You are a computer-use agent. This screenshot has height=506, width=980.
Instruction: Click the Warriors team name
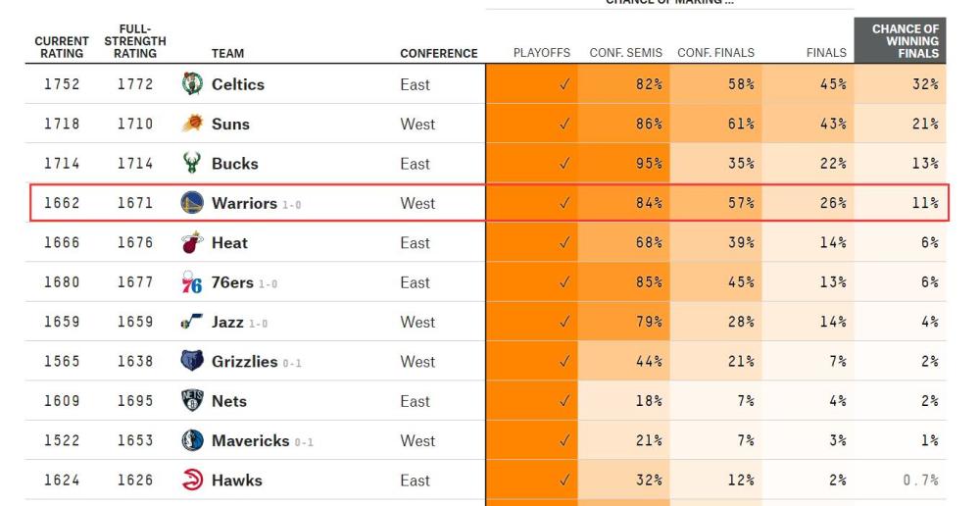244,203
